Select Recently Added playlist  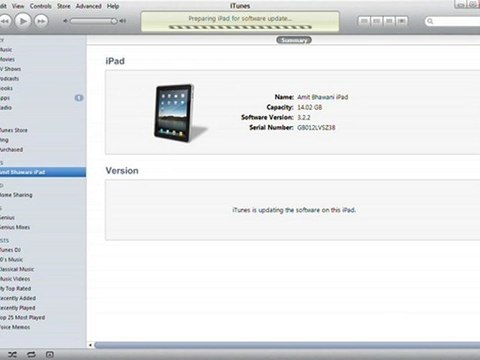click(18, 298)
